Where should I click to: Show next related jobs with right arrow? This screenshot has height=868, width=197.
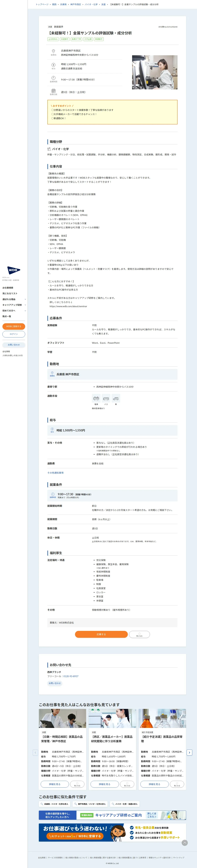click(x=189, y=752)
